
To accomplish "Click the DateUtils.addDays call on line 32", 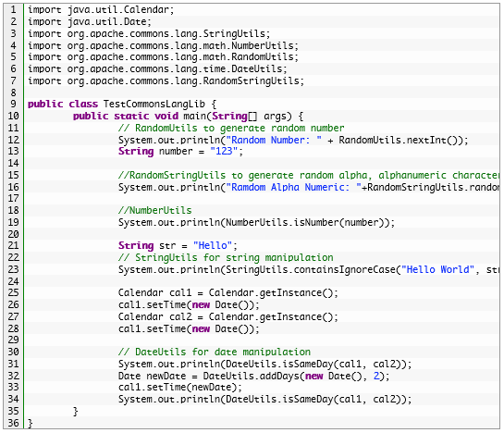I will [293, 376].
